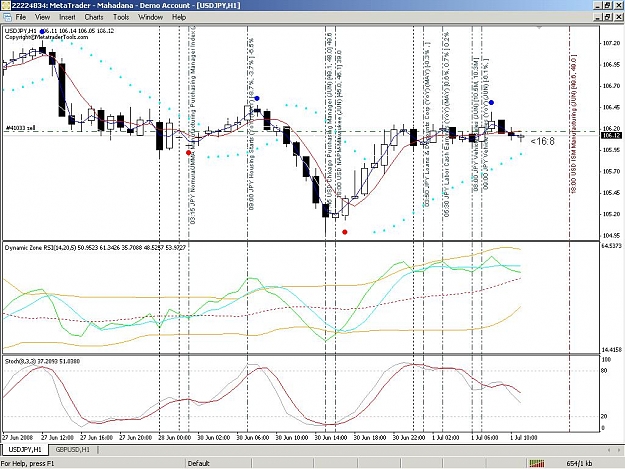This screenshot has width=625, height=469.
Task: Click the 1 Jul 10:00 time axis label
Action: (x=524, y=438)
